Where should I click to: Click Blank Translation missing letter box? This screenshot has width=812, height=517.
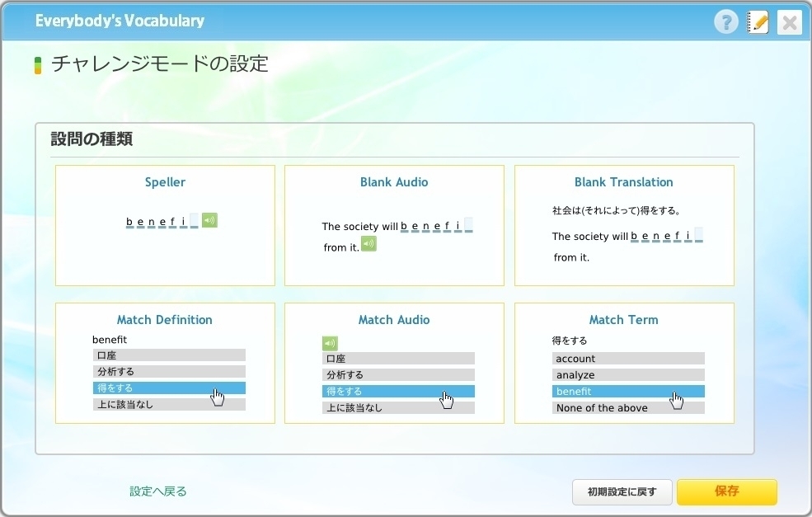698,235
